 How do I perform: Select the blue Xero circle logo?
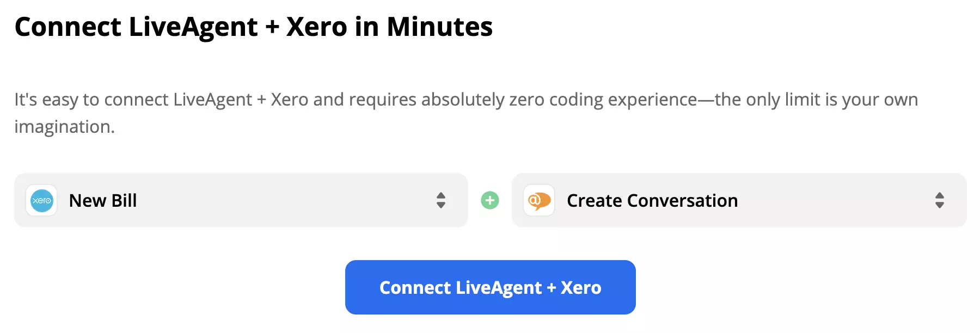click(41, 200)
